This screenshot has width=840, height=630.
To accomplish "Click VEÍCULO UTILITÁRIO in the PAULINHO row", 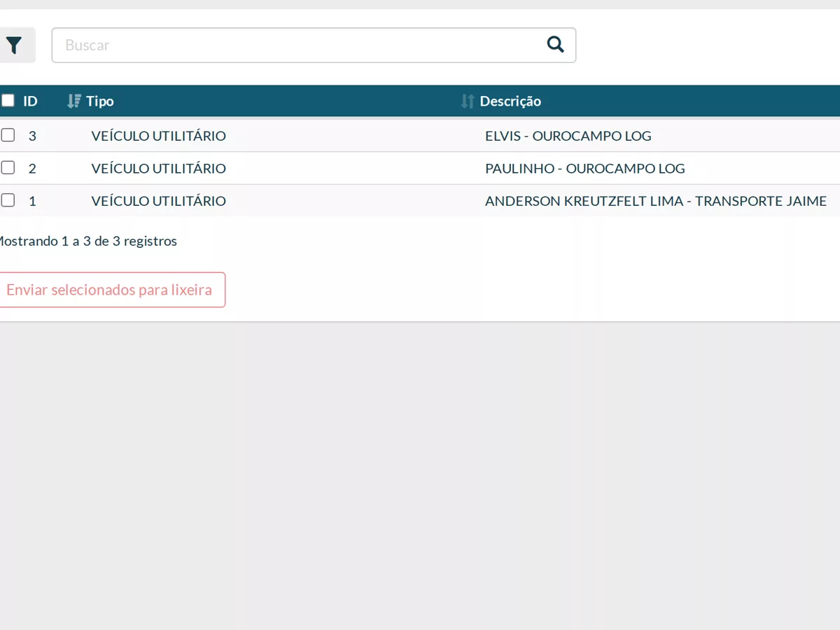I will (159, 168).
